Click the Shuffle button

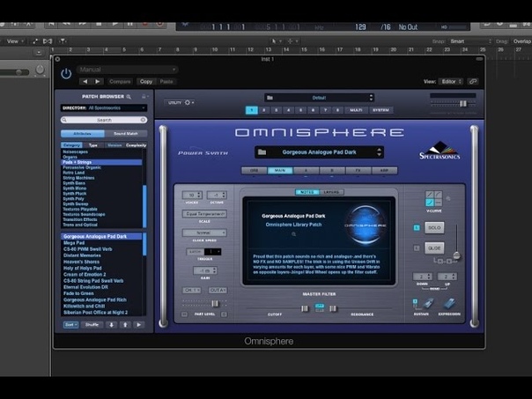92,325
